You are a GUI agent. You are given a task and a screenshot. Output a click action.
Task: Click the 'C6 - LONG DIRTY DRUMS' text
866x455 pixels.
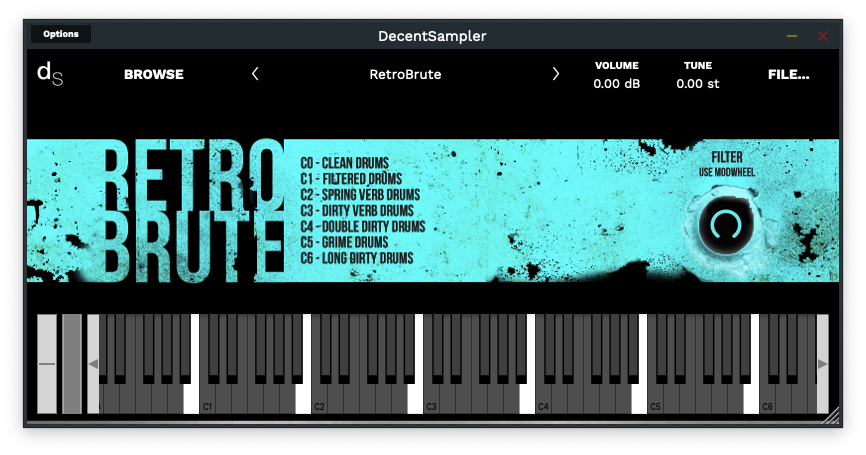coord(357,258)
